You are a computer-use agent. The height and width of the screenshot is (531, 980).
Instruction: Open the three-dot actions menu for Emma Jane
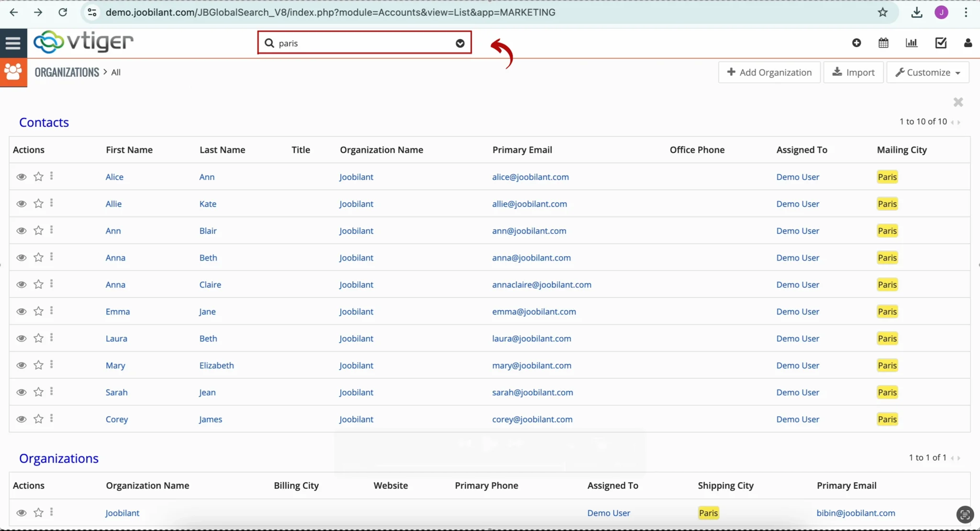pos(52,311)
